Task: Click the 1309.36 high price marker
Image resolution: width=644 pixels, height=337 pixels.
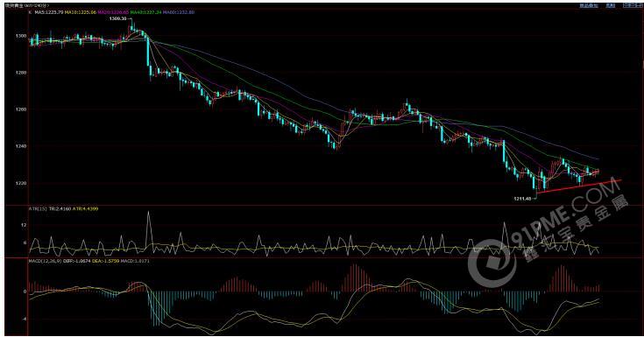Action: pyautogui.click(x=118, y=18)
